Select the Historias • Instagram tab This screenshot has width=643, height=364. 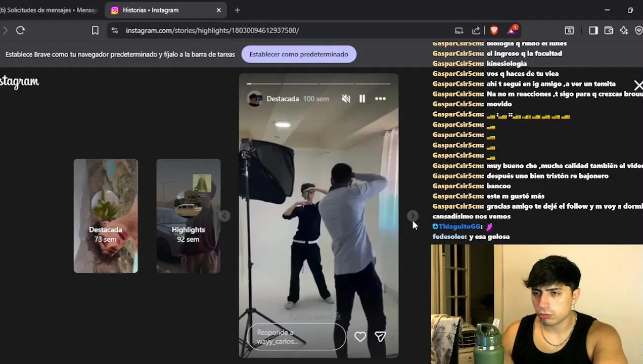click(x=166, y=10)
